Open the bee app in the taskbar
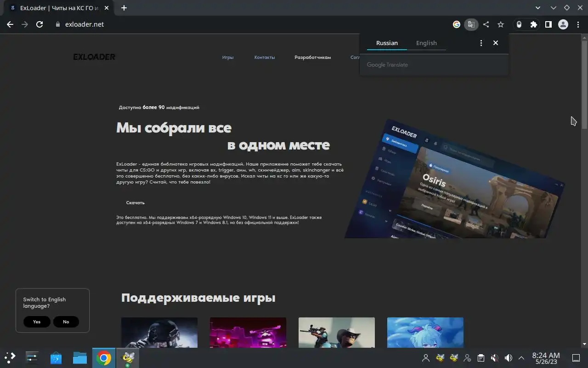 point(128,358)
